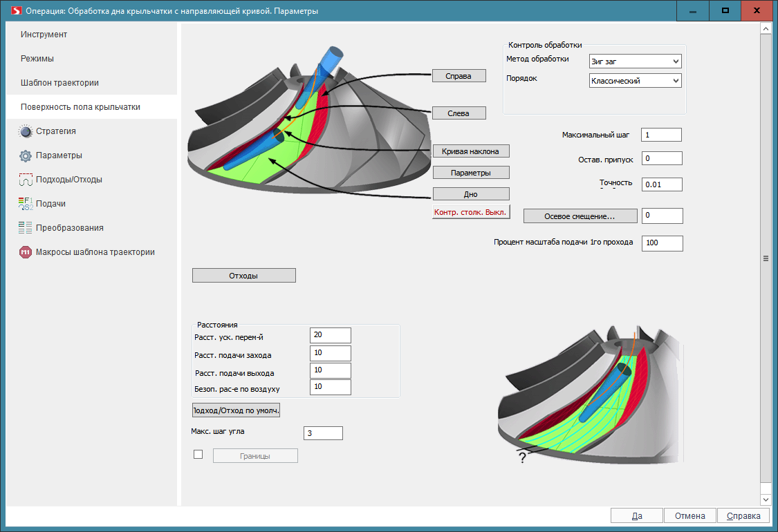Click the vertical scrollbar down arrow
This screenshot has height=532, width=778.
pos(766,500)
